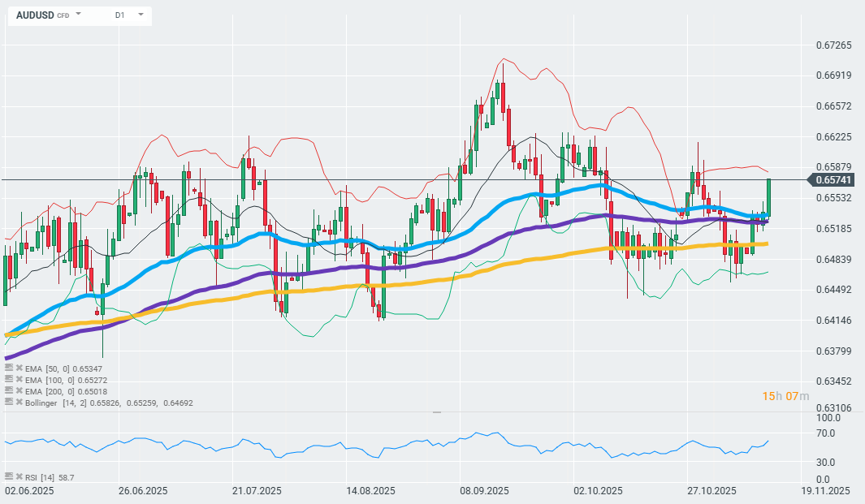Remove the RSI indicator
Screen dimensions: 865x504
click(19, 476)
